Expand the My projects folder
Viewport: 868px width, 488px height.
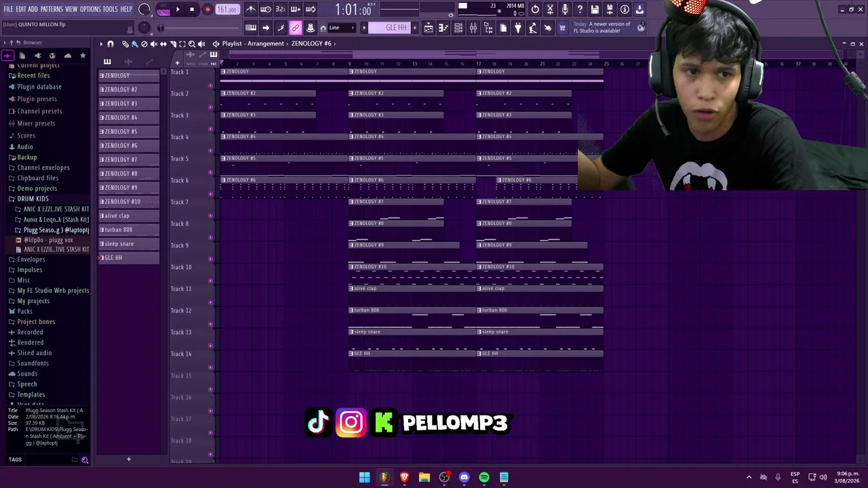click(x=33, y=301)
